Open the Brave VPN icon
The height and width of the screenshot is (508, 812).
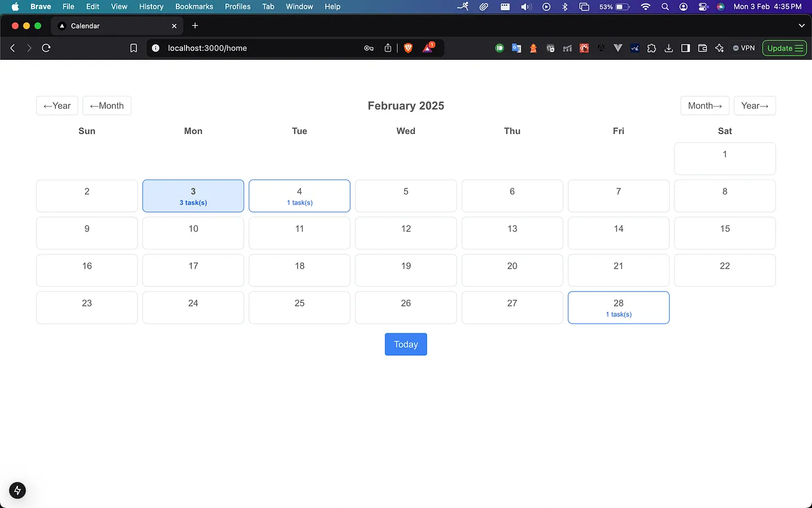click(x=744, y=48)
